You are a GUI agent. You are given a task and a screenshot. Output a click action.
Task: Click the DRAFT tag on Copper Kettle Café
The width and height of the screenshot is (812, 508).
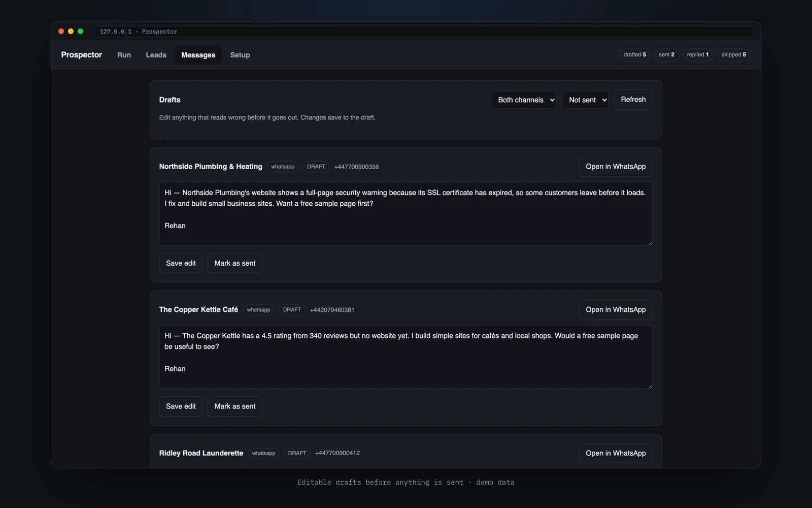(292, 310)
